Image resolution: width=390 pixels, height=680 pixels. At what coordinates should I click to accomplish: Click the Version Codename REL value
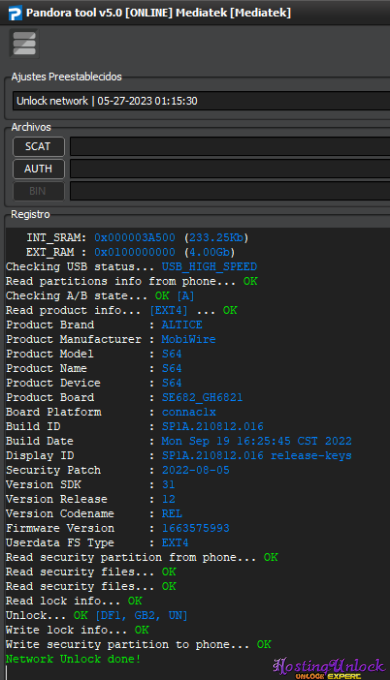click(x=172, y=514)
